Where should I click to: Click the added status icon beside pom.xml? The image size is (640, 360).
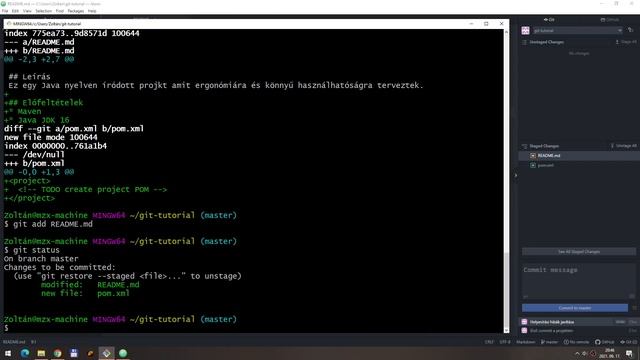tap(533, 165)
